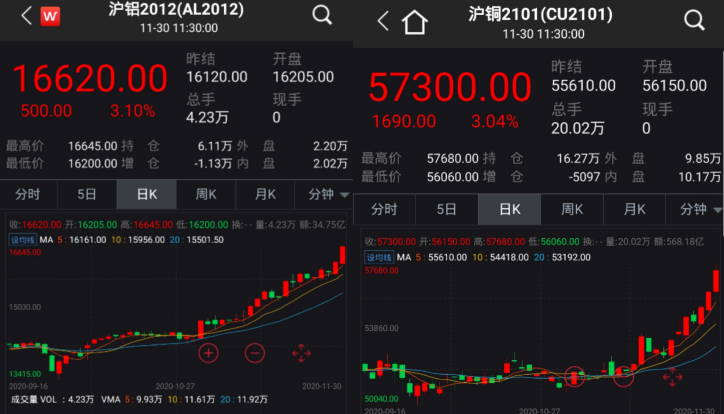Open search on the 沪铝2012 panel
Image resolution: width=724 pixels, height=414 pixels.
point(322,15)
